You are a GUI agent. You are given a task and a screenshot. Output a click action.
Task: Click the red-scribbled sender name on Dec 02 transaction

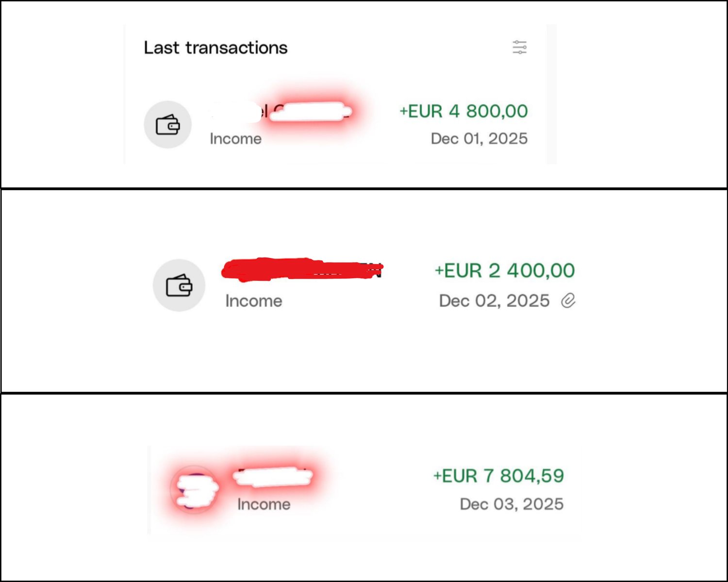tap(301, 269)
